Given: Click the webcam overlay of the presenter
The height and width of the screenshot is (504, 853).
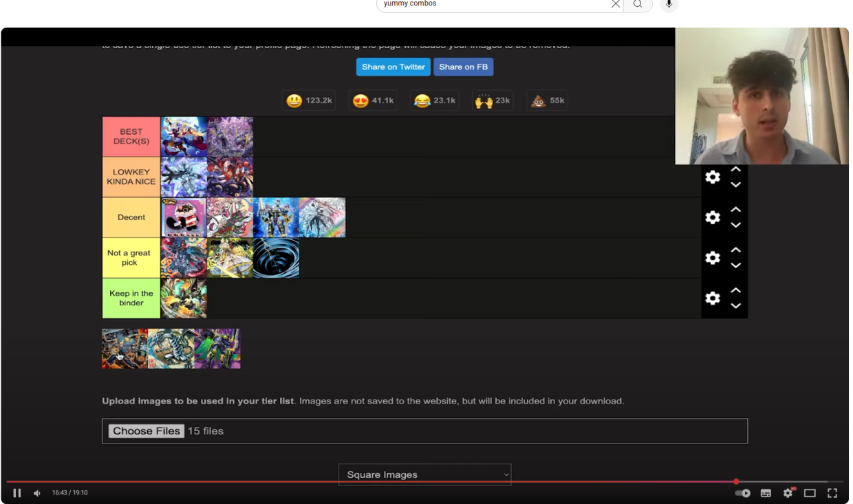Looking at the screenshot, I should (x=762, y=96).
